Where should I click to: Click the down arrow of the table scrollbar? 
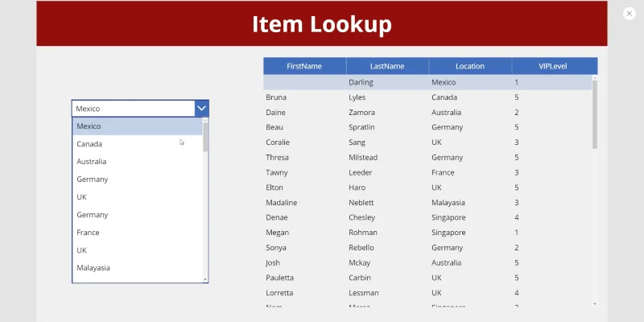tap(595, 304)
